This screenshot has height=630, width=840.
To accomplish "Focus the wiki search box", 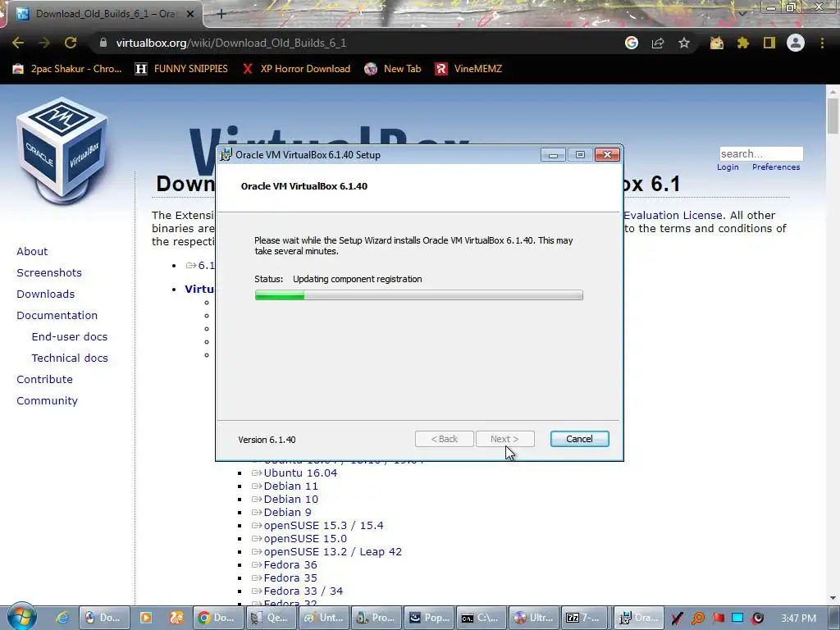I will (x=761, y=153).
